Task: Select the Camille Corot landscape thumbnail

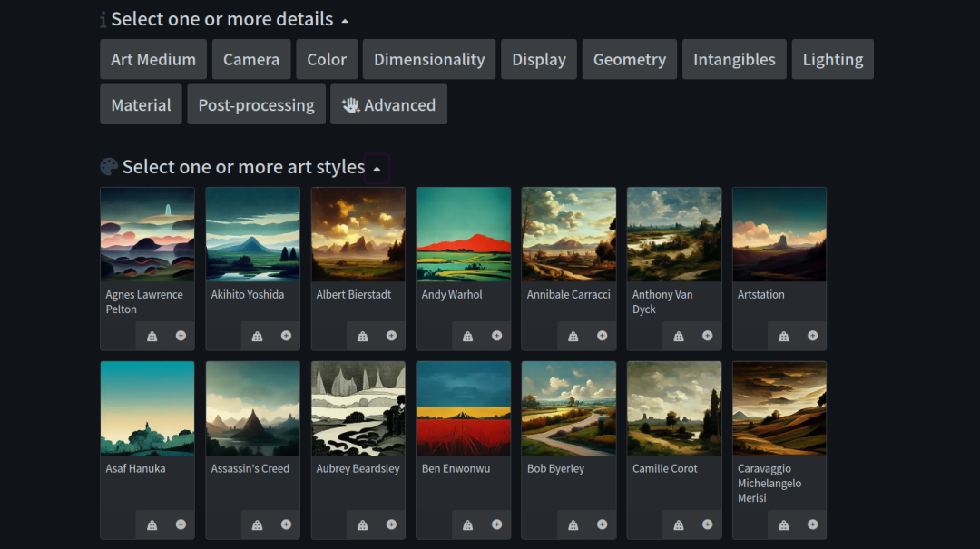Action: 673,408
